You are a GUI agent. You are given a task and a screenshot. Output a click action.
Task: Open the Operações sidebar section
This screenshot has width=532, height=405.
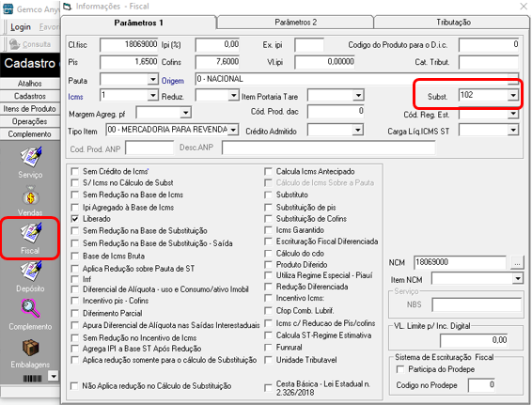click(x=30, y=121)
